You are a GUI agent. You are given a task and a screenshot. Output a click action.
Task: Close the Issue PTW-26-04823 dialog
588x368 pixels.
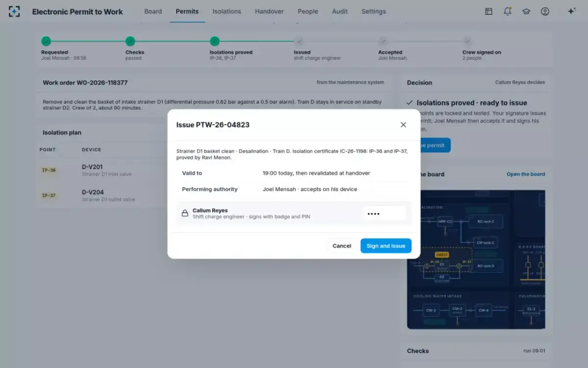tap(403, 125)
